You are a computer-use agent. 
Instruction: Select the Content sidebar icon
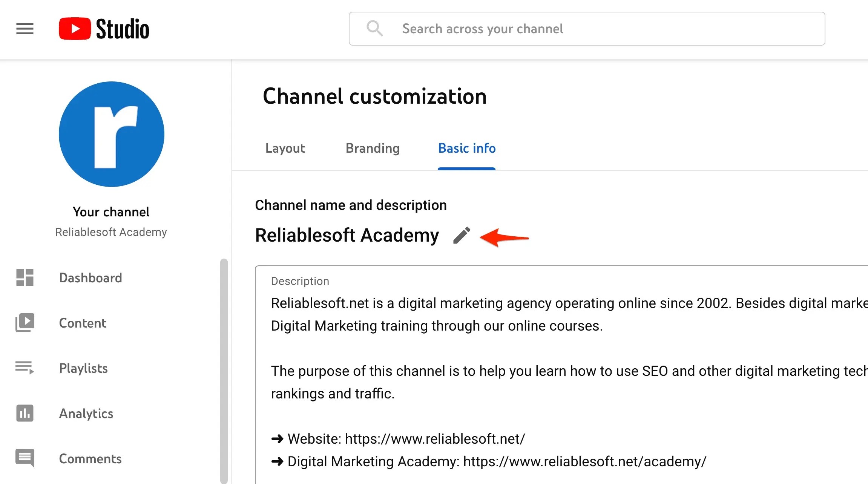pyautogui.click(x=24, y=323)
